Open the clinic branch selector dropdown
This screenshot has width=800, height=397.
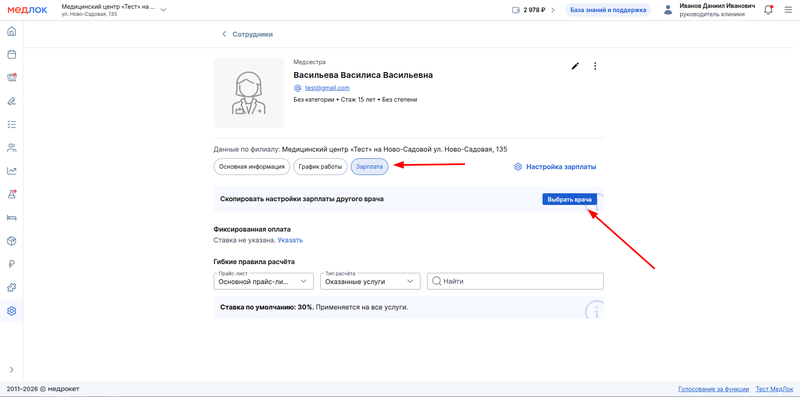click(x=113, y=10)
